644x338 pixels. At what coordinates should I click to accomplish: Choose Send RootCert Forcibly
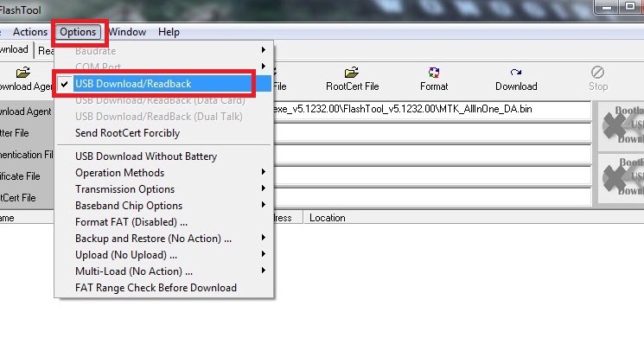click(x=163, y=133)
